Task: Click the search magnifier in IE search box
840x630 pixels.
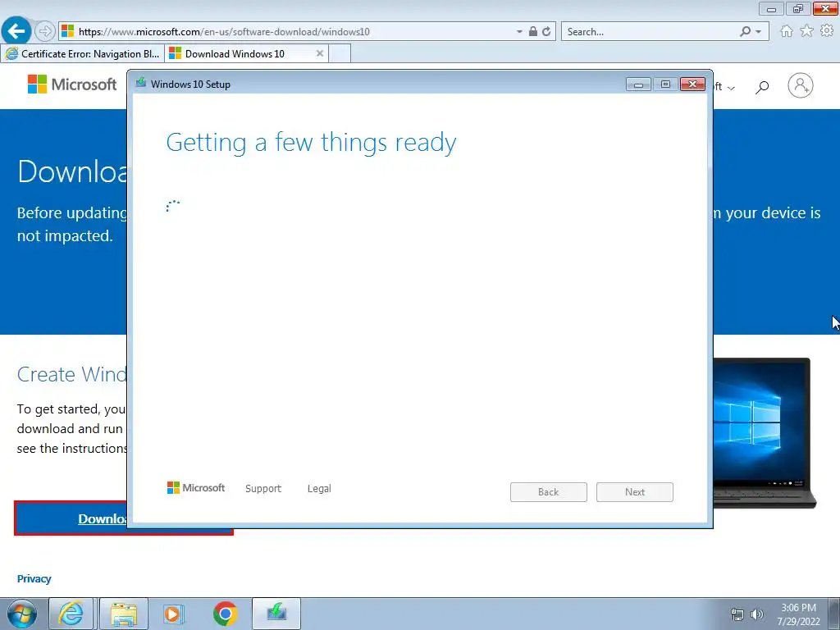Action: pyautogui.click(x=745, y=32)
